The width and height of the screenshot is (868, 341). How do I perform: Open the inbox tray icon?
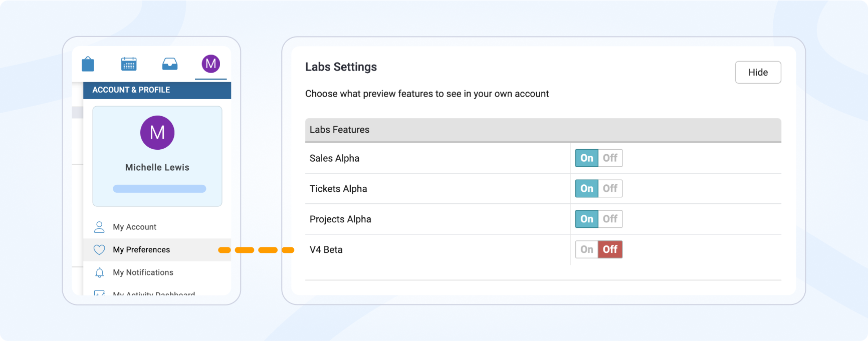170,64
